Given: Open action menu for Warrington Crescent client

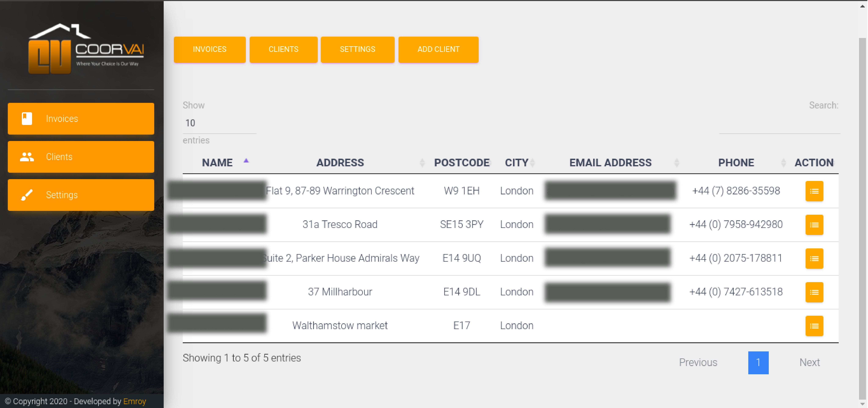Looking at the screenshot, I should pyautogui.click(x=814, y=191).
